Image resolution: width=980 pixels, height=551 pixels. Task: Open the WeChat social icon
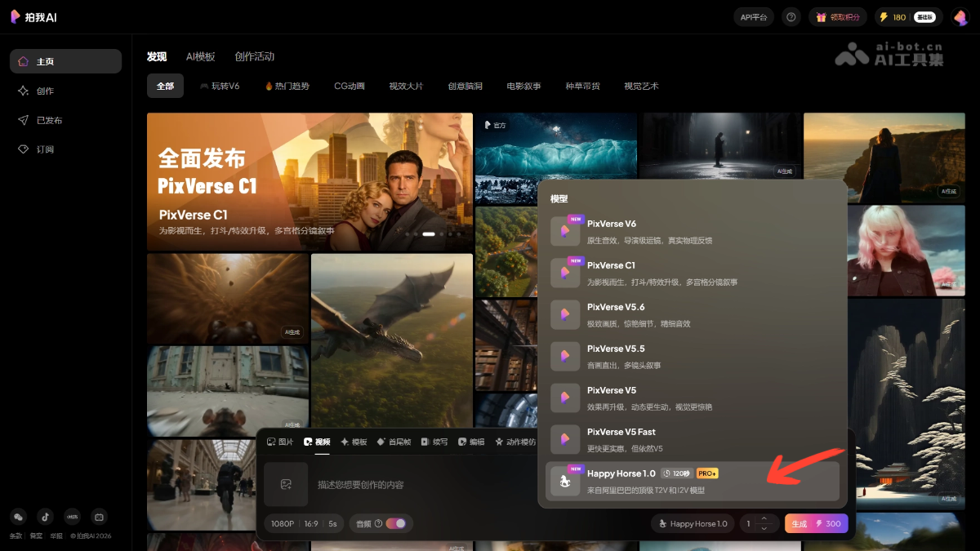(x=19, y=516)
